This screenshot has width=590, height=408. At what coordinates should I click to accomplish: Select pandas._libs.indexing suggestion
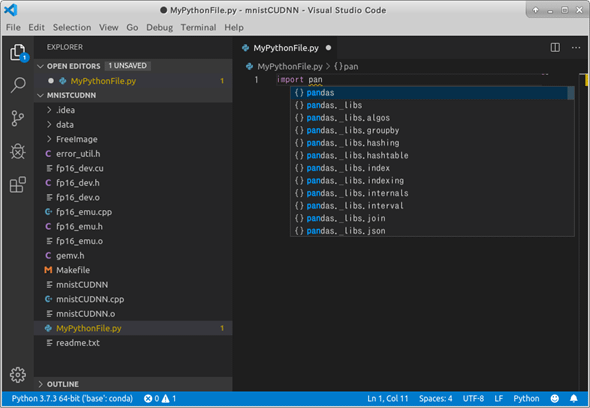429,181
